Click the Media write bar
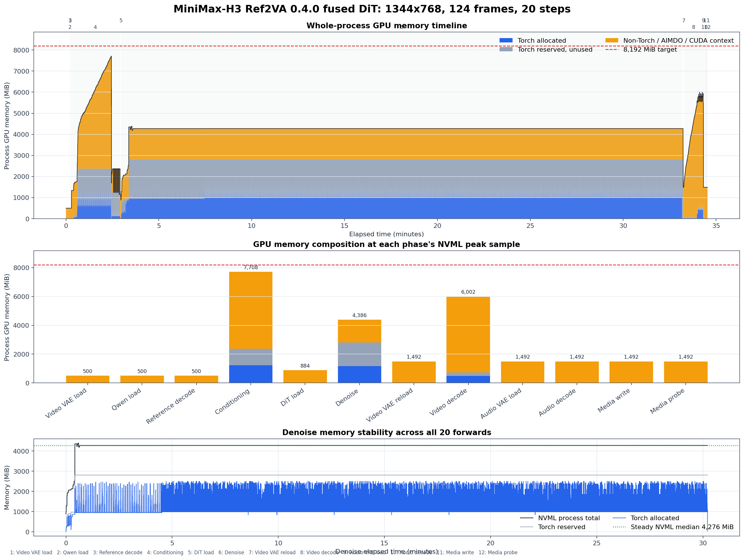The image size is (744, 560). (x=631, y=372)
